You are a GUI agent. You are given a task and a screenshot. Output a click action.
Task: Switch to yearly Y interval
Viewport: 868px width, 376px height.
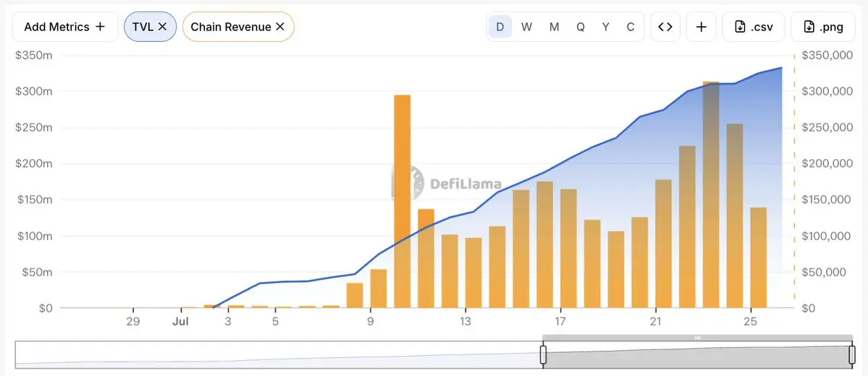(606, 27)
